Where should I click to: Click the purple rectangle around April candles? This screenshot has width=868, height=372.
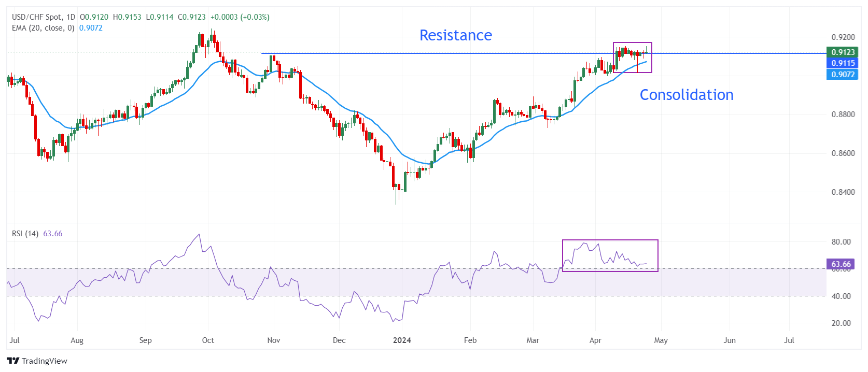(x=633, y=43)
